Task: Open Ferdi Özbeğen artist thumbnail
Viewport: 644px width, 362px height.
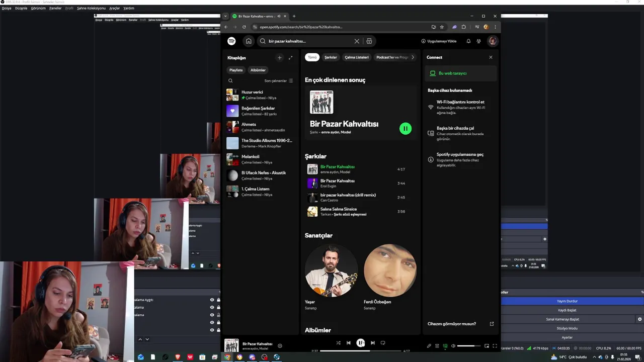Action: click(x=390, y=270)
